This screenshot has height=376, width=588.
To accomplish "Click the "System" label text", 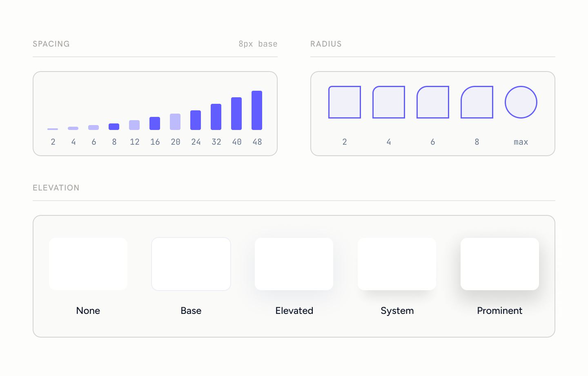I will pos(397,311).
